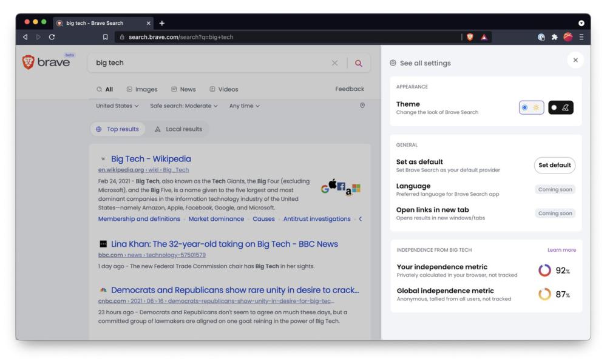Click the Antitrust investigations sublink

317,219
